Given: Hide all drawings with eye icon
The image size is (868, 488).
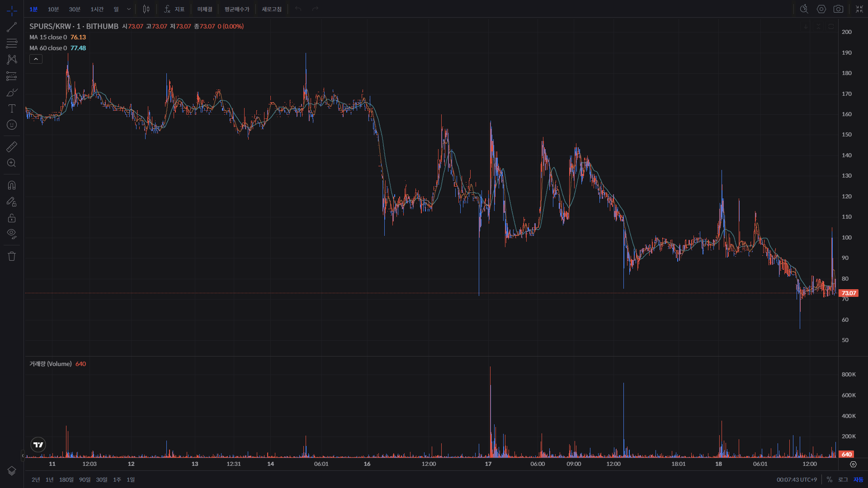Looking at the screenshot, I should click(12, 234).
